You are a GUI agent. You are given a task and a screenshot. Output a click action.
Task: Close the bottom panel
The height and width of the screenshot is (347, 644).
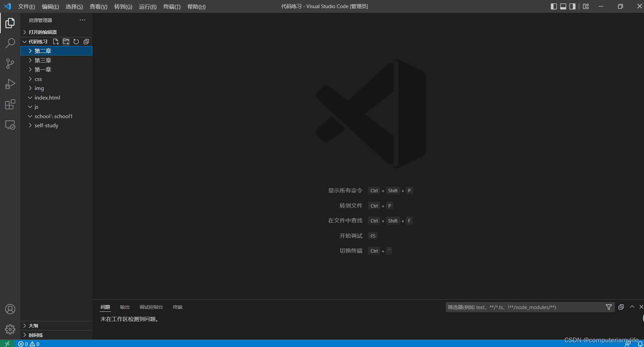[641, 307]
